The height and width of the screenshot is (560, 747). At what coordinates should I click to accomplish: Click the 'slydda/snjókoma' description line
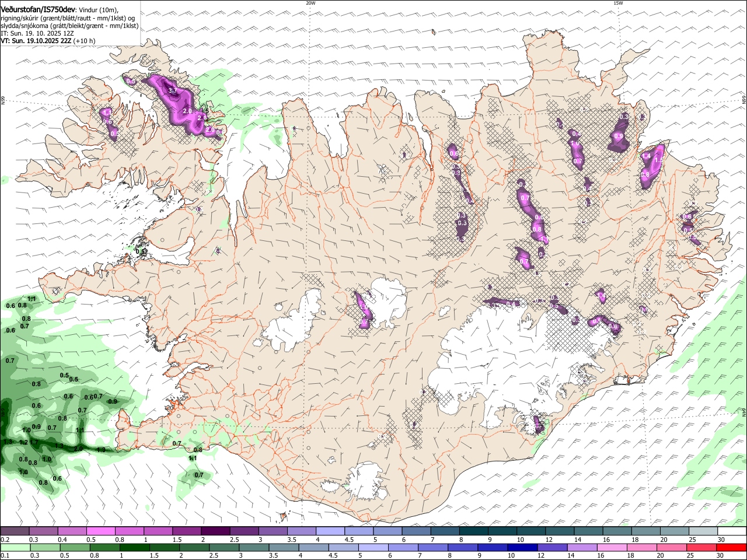click(70, 26)
